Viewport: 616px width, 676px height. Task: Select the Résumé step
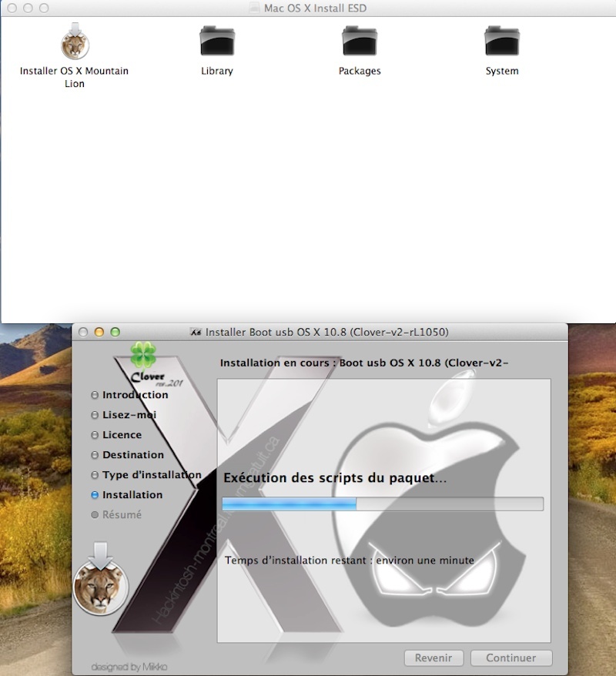116,515
